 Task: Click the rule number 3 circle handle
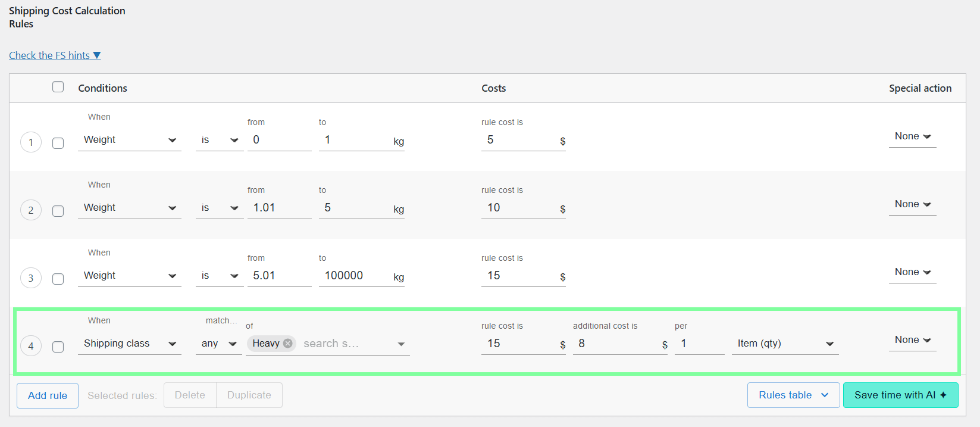click(31, 278)
